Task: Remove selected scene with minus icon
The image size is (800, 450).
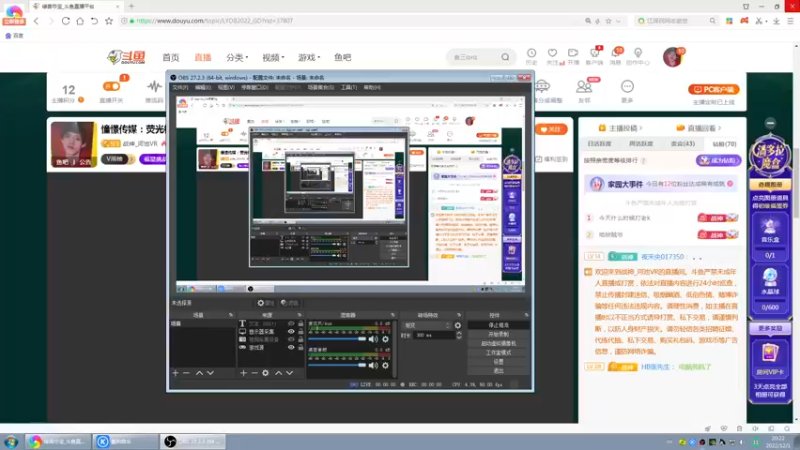Action: (x=186, y=373)
